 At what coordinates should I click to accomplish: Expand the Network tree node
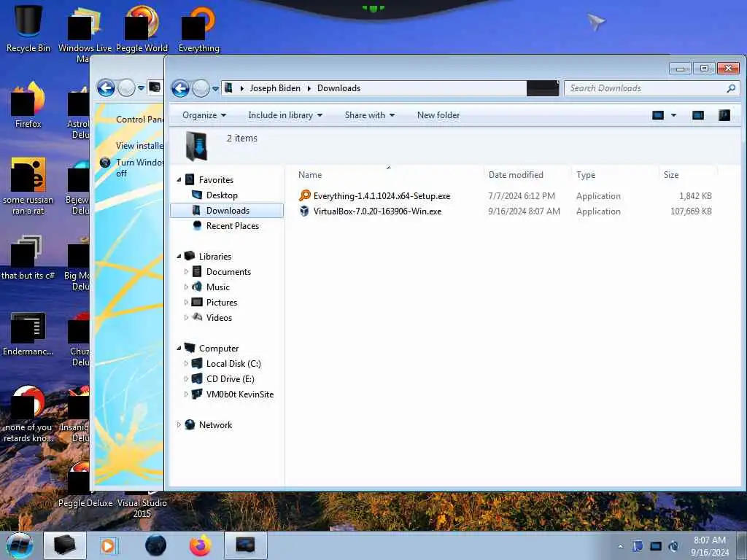[x=179, y=424]
